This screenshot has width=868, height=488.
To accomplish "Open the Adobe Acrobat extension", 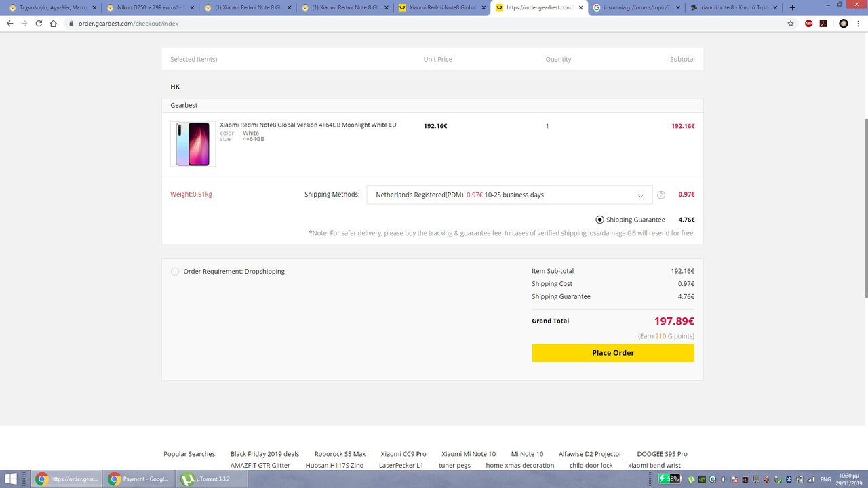I will click(x=823, y=23).
